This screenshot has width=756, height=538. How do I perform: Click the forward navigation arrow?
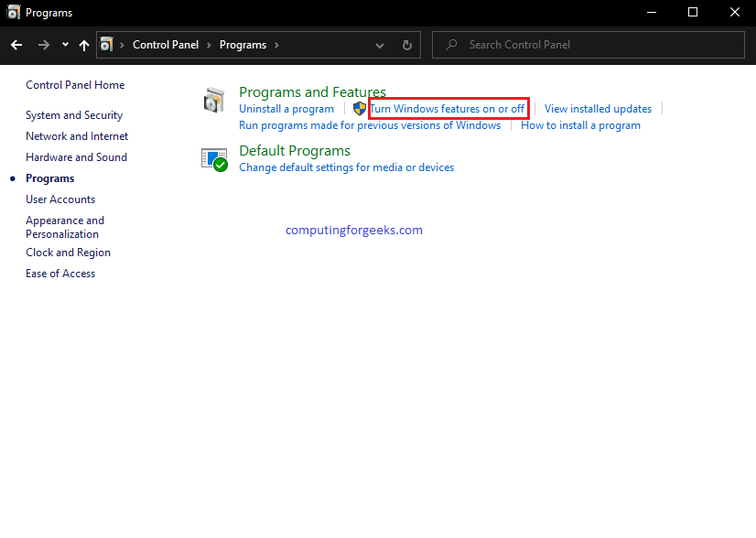click(x=44, y=45)
